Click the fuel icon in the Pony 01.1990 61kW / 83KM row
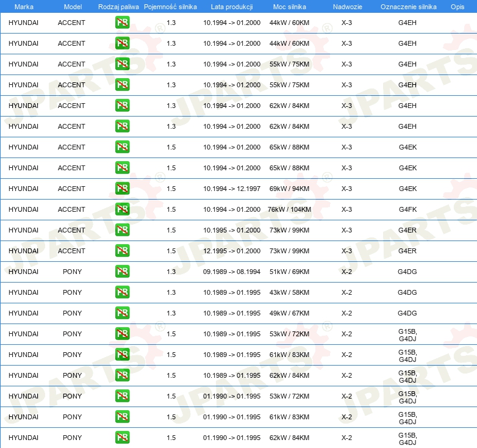The height and width of the screenshot is (448, 477). pos(122,416)
